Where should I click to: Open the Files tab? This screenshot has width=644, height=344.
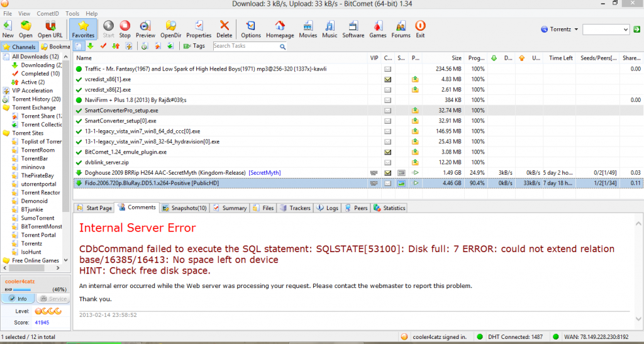(264, 208)
